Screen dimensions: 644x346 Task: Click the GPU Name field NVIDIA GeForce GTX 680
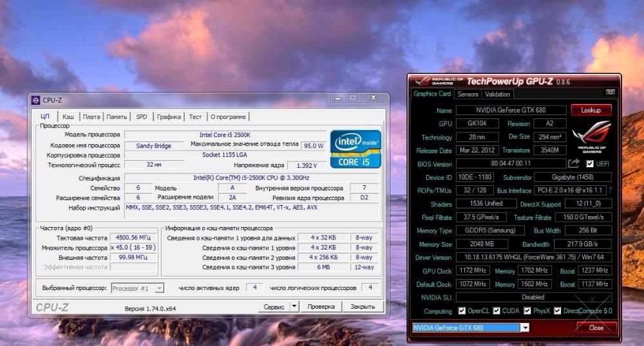(511, 110)
